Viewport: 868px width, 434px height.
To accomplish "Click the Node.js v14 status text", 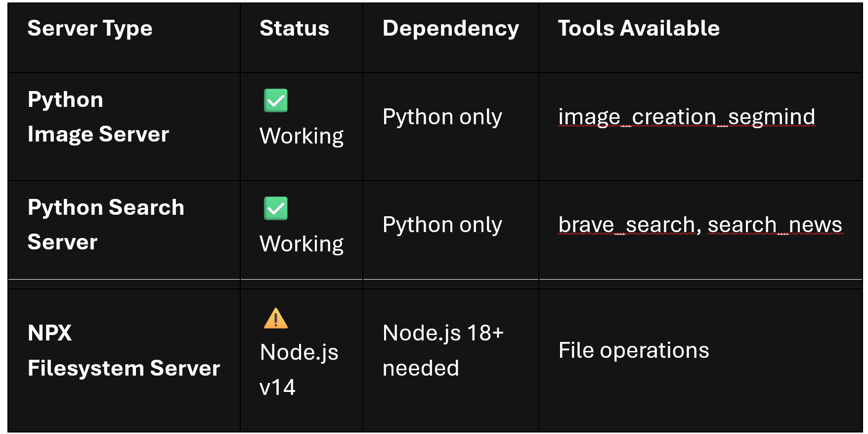I will point(299,370).
